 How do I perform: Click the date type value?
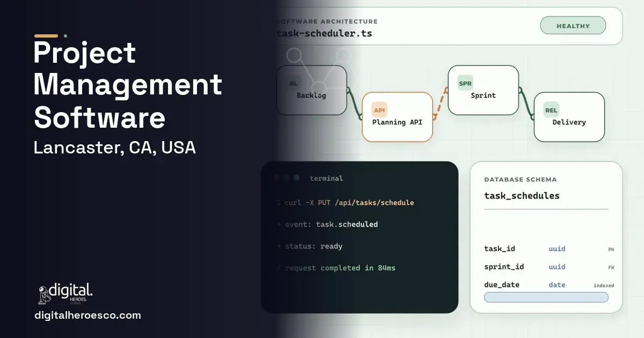click(557, 285)
